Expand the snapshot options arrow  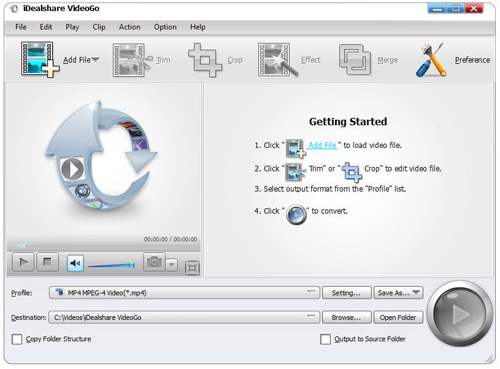click(172, 265)
